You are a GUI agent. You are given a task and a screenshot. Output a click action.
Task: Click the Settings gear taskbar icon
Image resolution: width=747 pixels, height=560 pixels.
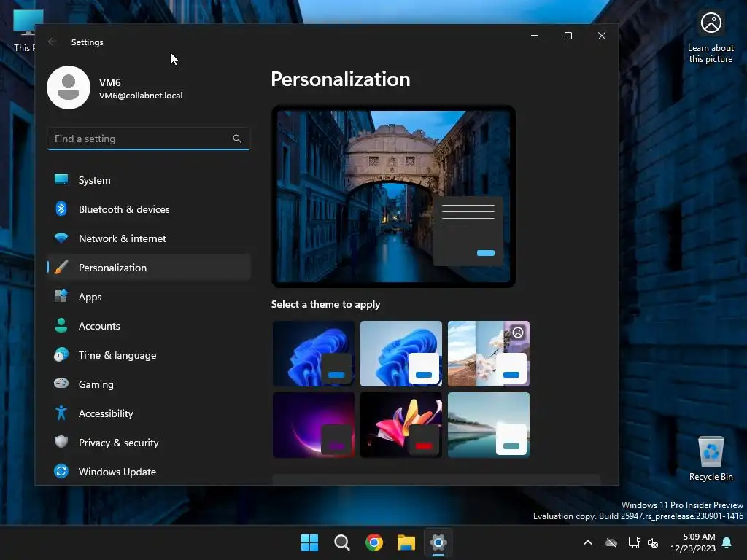[x=438, y=542]
